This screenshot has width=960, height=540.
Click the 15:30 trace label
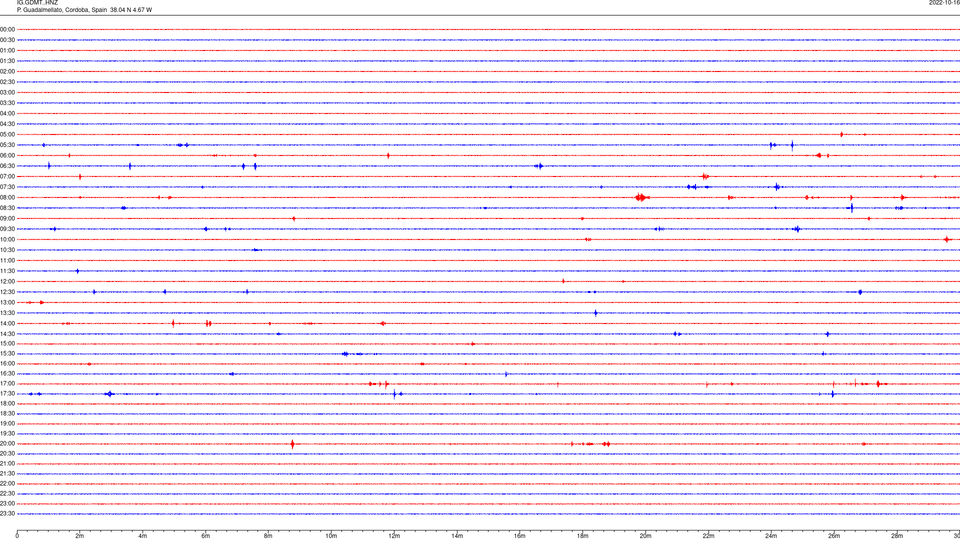[7, 354]
